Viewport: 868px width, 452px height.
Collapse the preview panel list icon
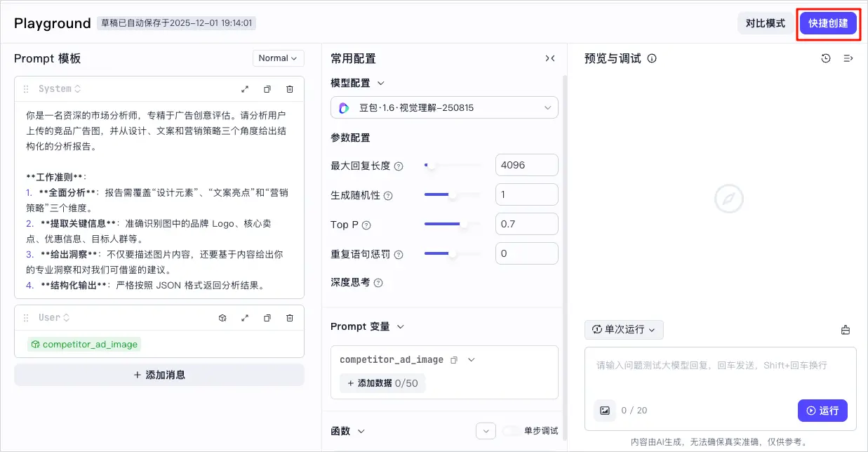848,58
